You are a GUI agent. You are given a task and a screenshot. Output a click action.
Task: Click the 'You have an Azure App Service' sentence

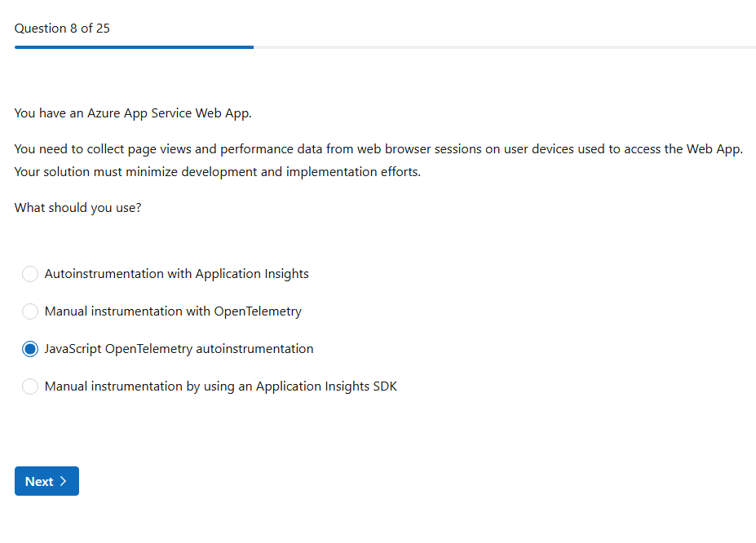pos(133,113)
